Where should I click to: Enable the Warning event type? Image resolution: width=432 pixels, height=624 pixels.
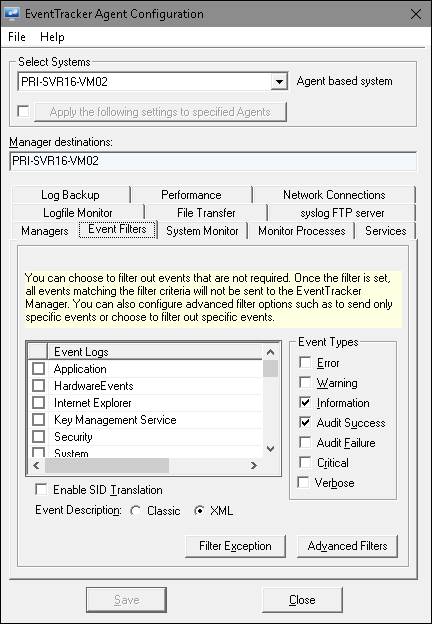coord(305,382)
